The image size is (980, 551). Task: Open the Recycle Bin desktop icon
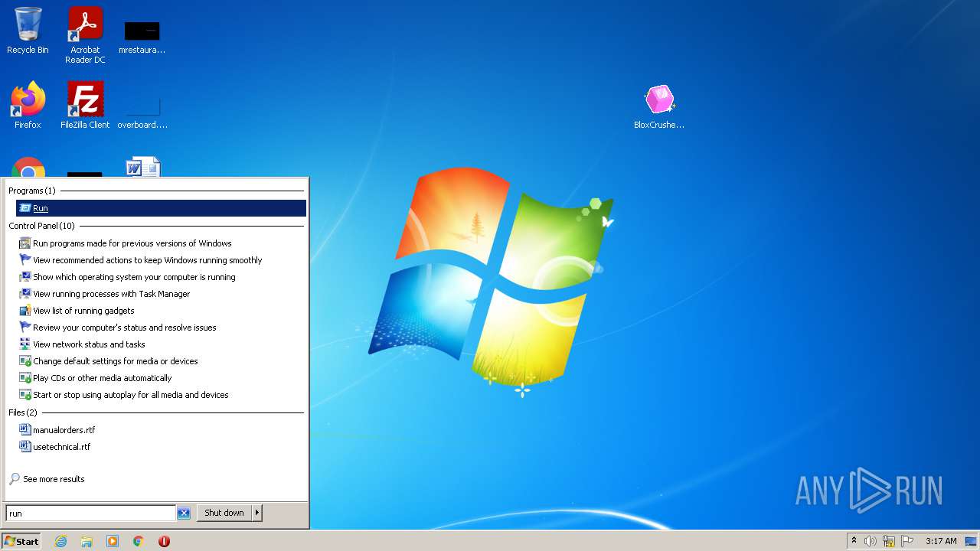[28, 32]
